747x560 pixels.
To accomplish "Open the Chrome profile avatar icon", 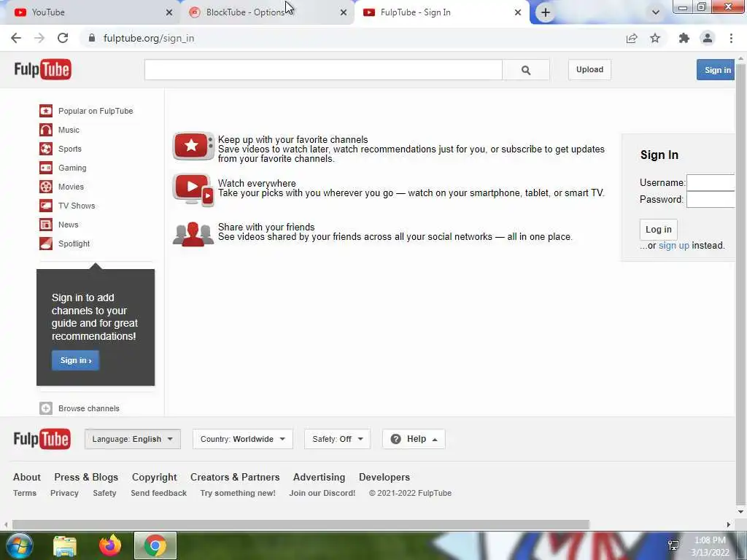I will [x=708, y=38].
